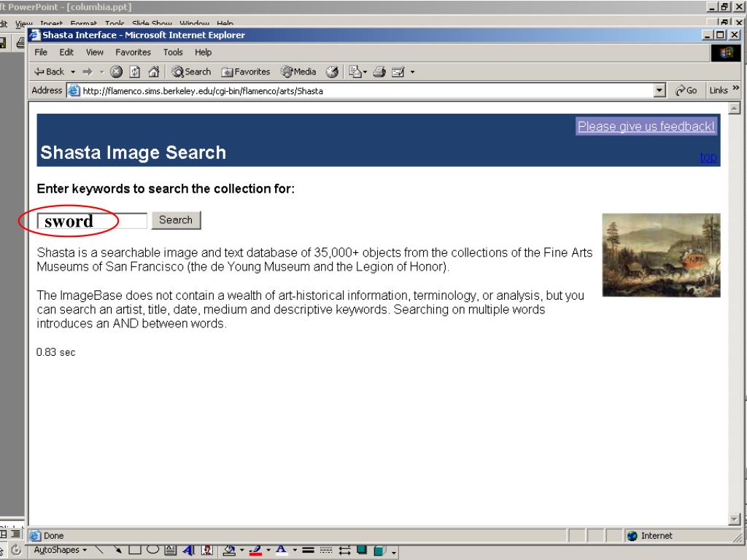The height and width of the screenshot is (560, 747).
Task: Open the Search pane from toolbar
Action: pyautogui.click(x=192, y=72)
